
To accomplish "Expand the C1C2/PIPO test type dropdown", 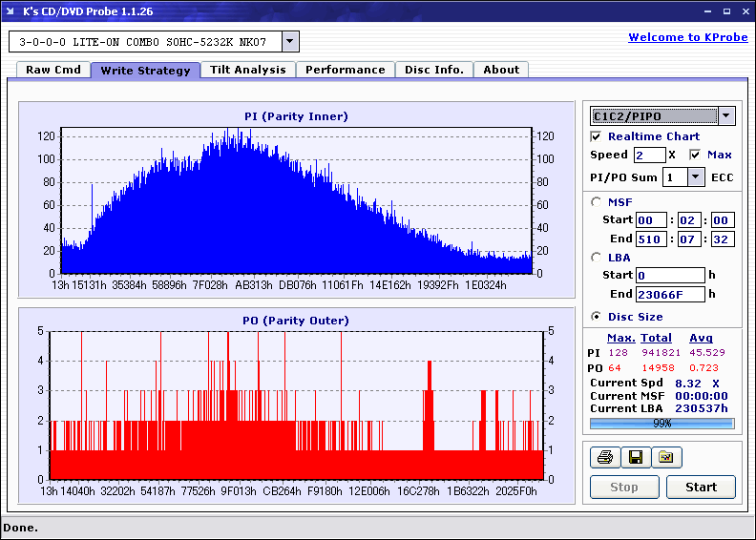I will (x=726, y=115).
